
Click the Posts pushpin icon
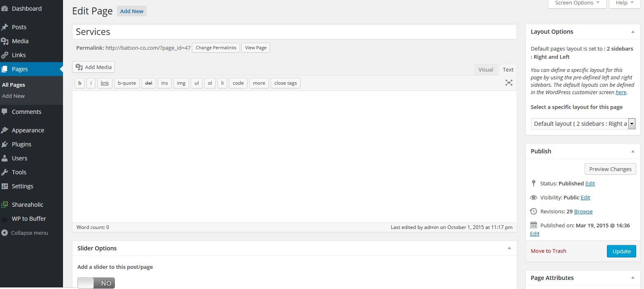(5, 27)
